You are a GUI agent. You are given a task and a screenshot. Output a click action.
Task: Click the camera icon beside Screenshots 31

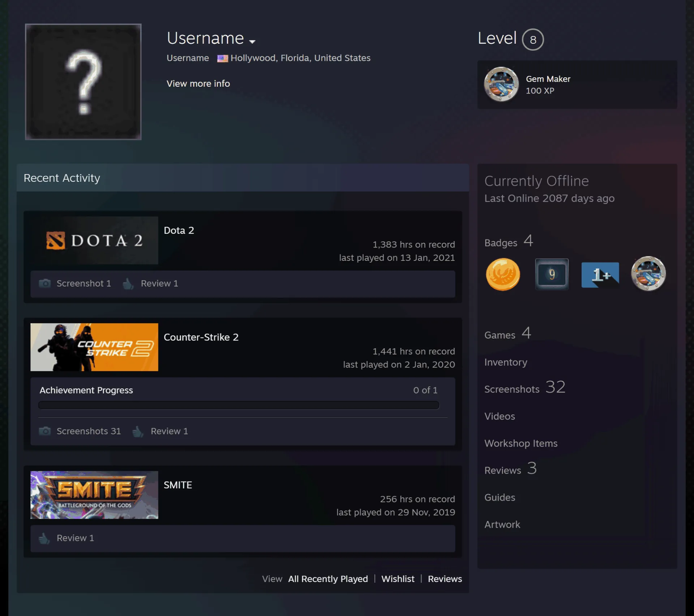click(45, 431)
